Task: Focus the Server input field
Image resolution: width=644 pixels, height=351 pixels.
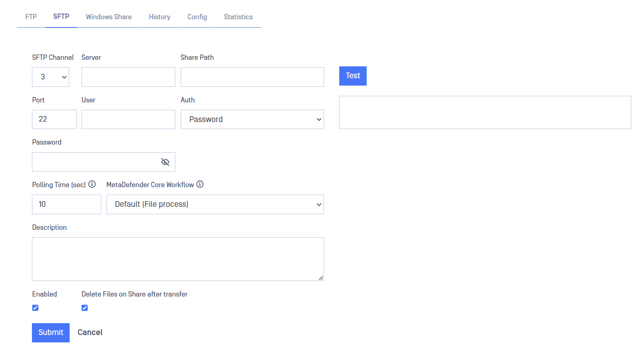Action: point(128,77)
